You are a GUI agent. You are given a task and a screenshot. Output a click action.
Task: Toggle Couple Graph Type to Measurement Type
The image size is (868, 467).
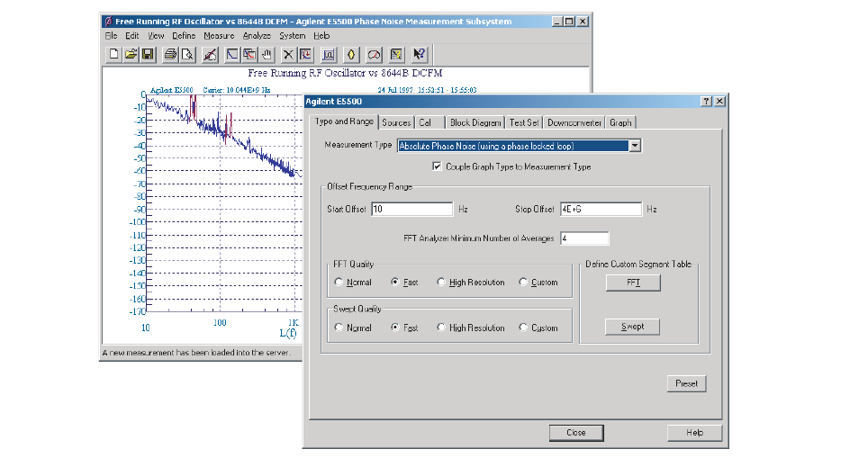tap(438, 166)
